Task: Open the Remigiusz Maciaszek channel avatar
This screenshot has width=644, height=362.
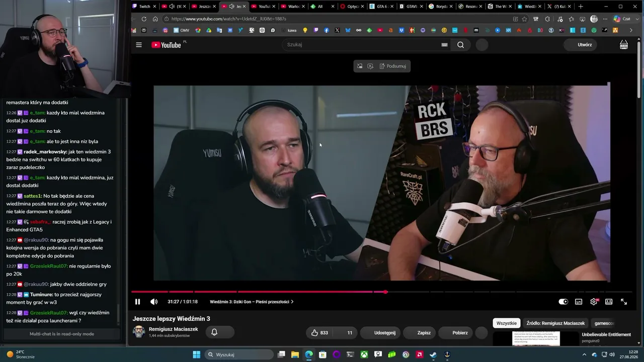Action: click(138, 332)
